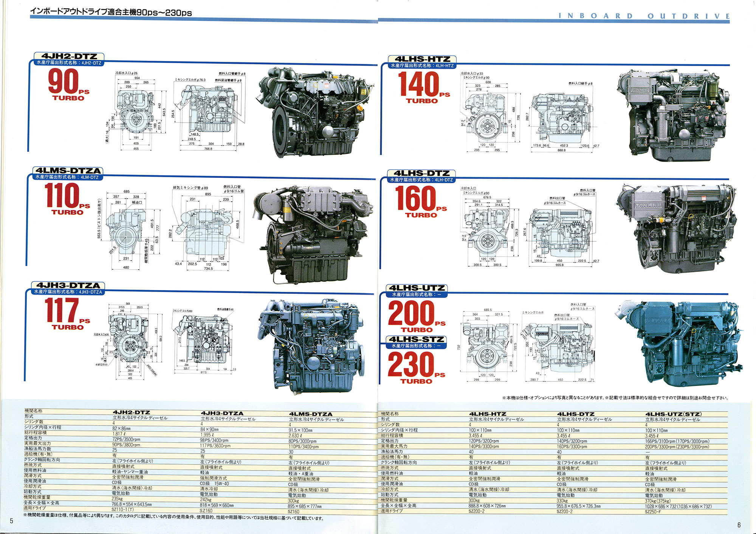Click the '370kg(375kg)' dry weight value
This screenshot has width=756, height=534.
pos(658,501)
